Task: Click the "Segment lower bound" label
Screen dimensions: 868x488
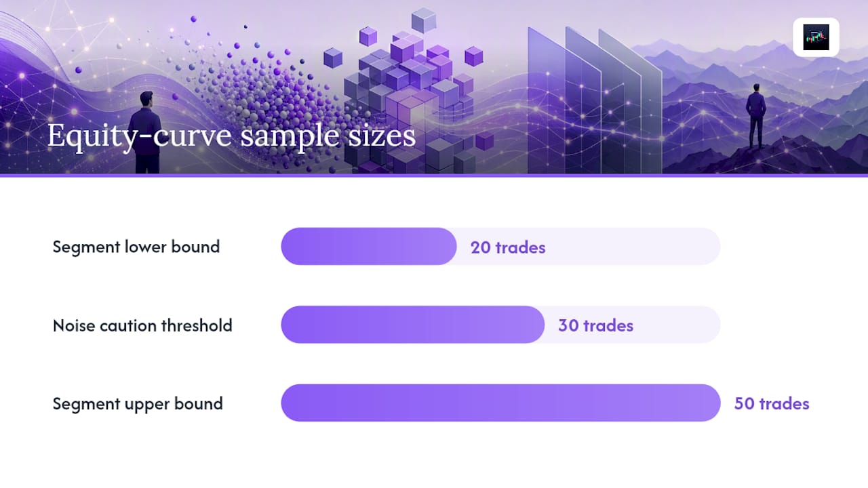Action: (x=136, y=247)
